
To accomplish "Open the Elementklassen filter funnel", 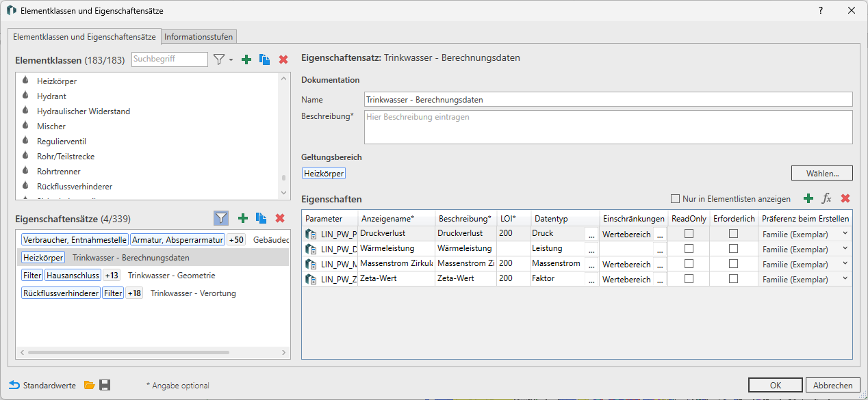I will click(218, 59).
